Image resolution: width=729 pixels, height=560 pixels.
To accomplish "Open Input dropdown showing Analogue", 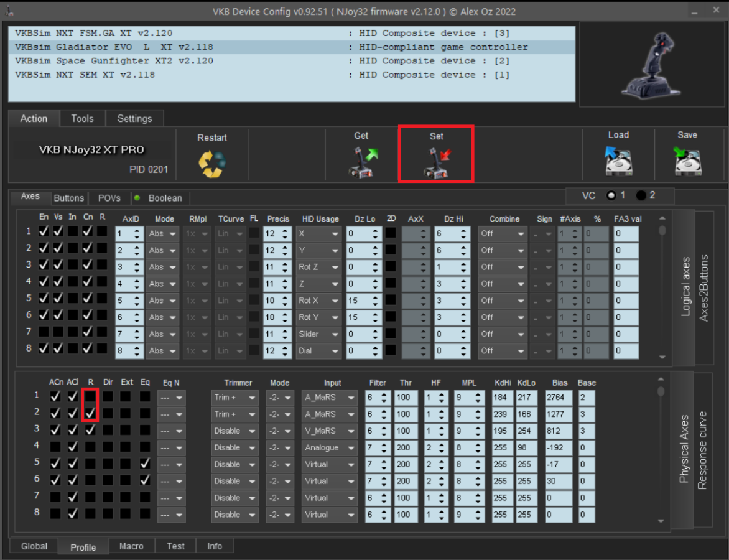I will point(329,448).
